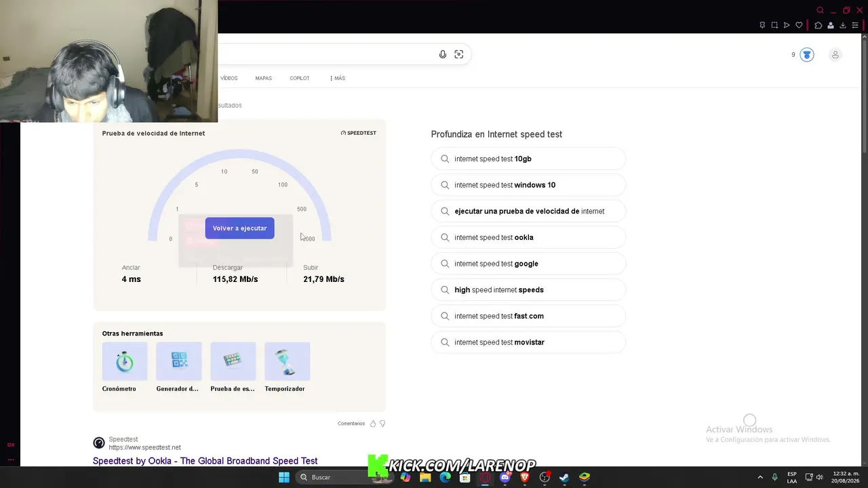Click the Speedtest brand logo in widget

coord(358,133)
